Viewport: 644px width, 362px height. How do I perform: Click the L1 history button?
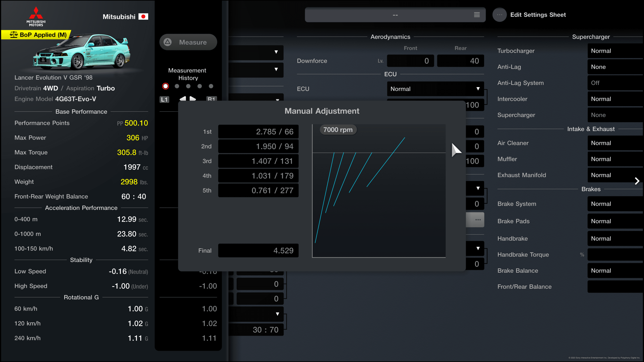[x=164, y=99]
